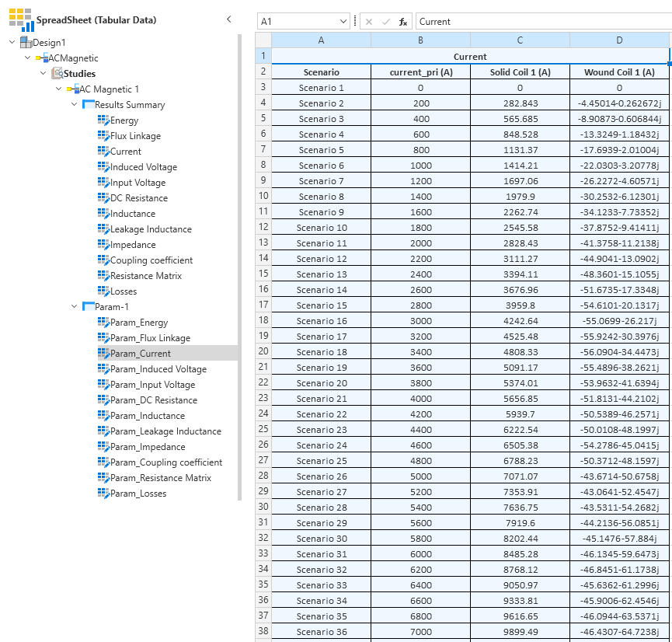
Task: Open Param_Leakage Inductance sheet
Action: [x=165, y=431]
